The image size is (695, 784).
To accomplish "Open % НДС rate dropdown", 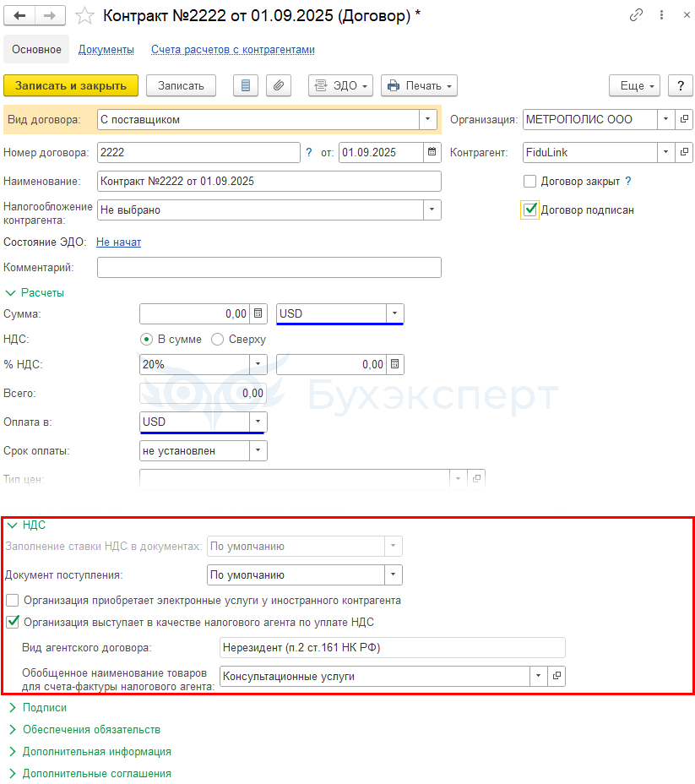I will tap(258, 364).
